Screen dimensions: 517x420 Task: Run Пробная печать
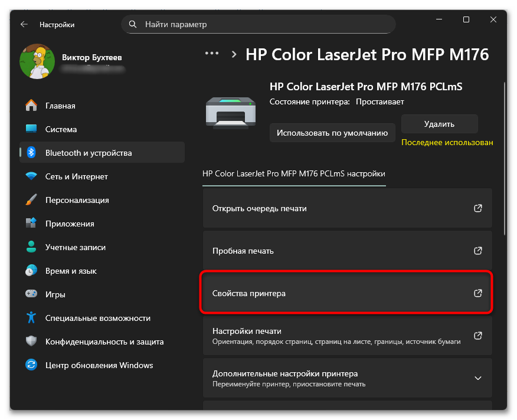click(348, 251)
